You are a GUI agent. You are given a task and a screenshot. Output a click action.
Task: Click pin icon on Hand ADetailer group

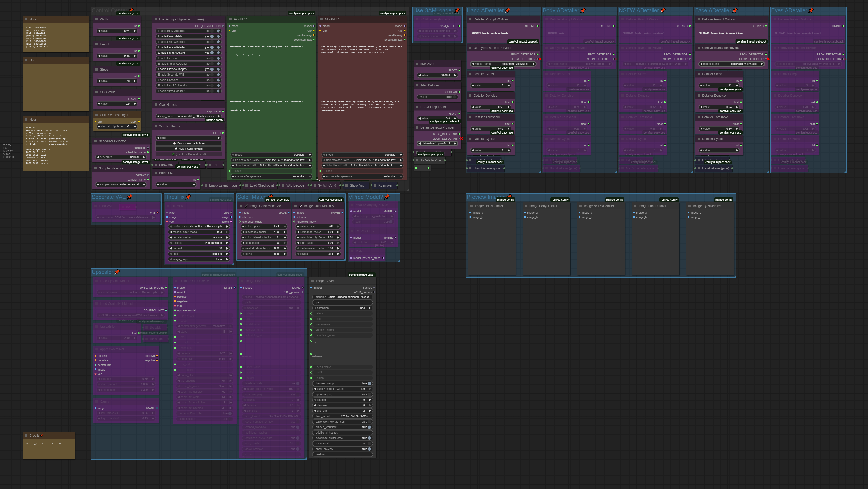(x=507, y=10)
